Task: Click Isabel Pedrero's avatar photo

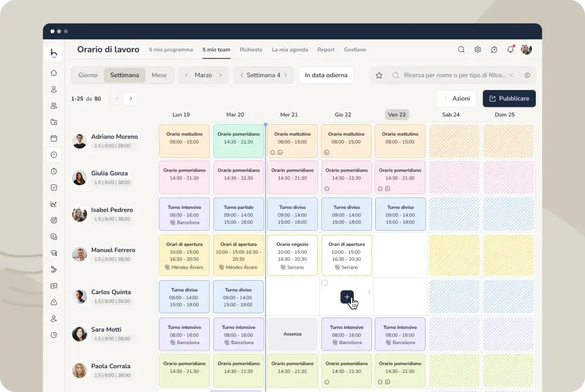Action: pos(80,214)
